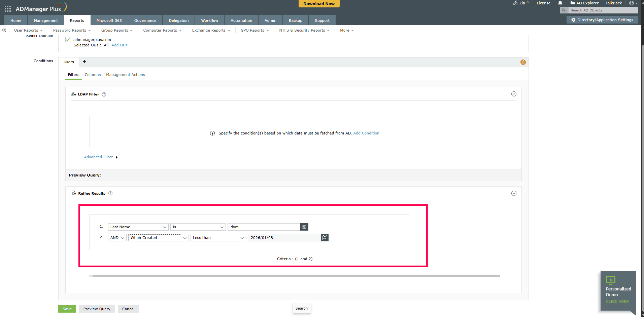
Task: Collapse the LDAP Filter section
Action: 514,94
